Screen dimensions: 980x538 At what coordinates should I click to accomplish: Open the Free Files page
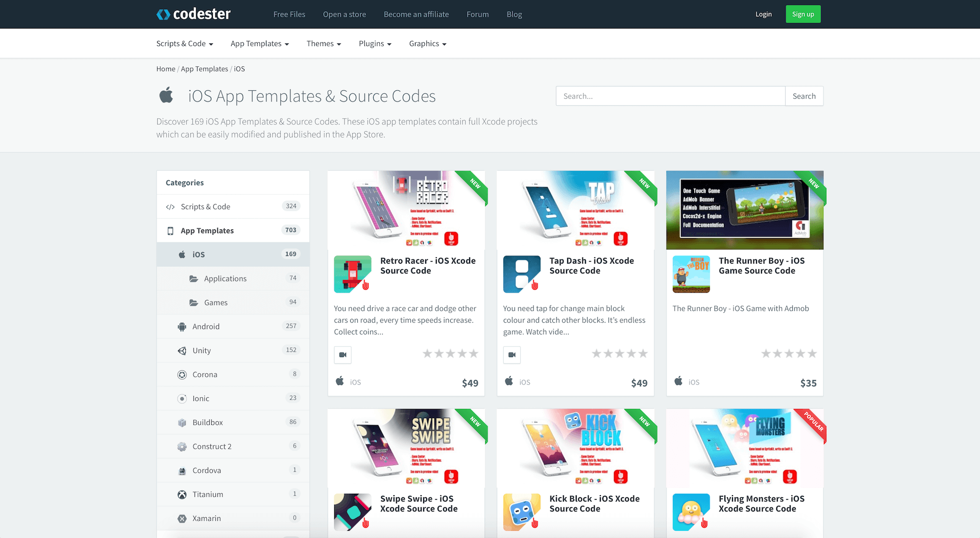[289, 14]
